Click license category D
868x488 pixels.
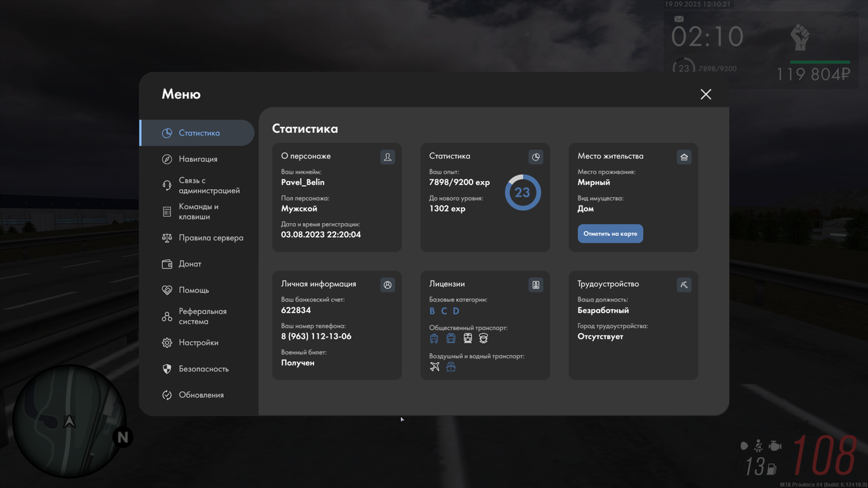tap(456, 311)
